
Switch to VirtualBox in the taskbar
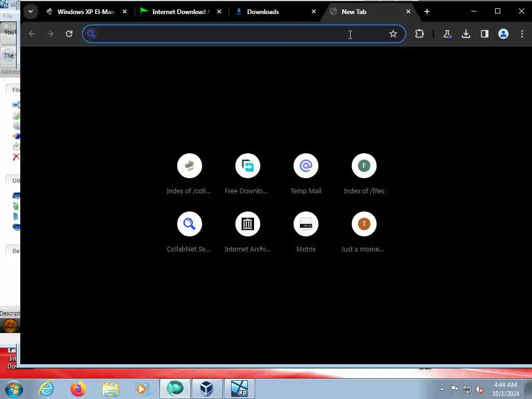[207, 389]
